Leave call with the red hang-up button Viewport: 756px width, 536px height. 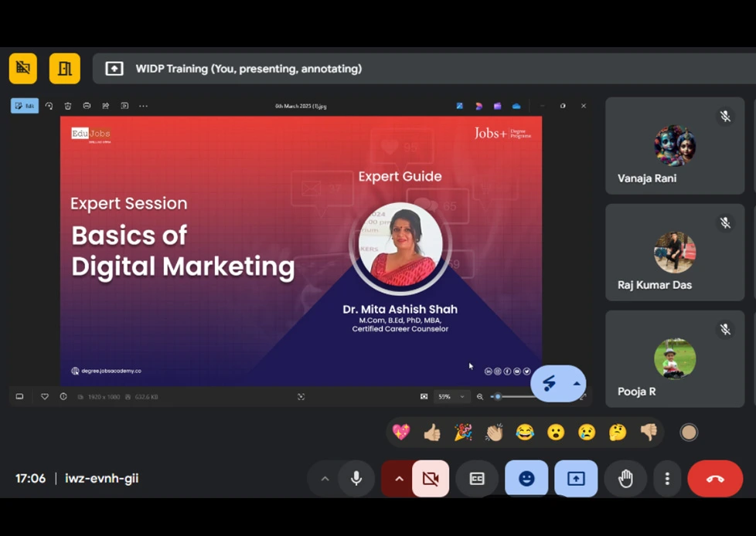coord(715,478)
